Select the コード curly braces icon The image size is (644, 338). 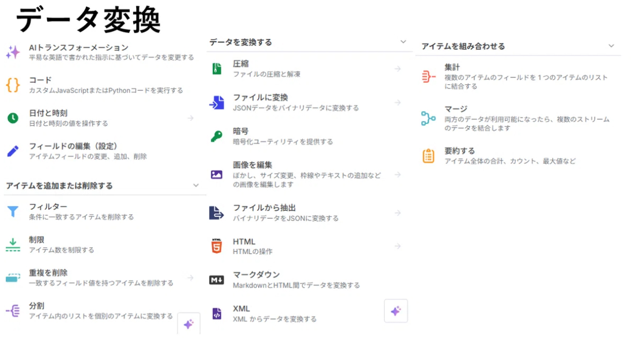pos(13,85)
